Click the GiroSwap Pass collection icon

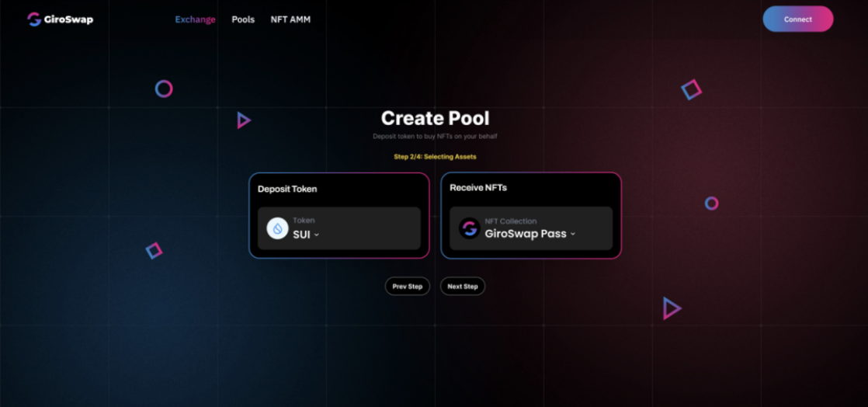pyautogui.click(x=470, y=228)
